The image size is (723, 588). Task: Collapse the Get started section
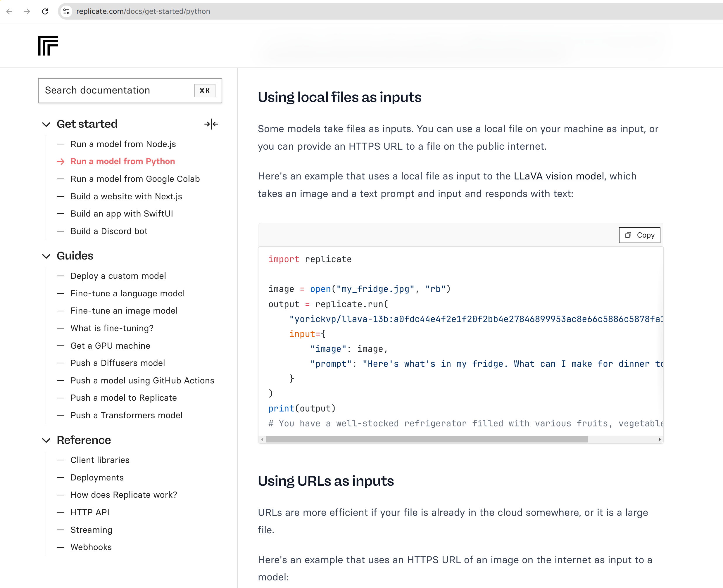click(x=46, y=124)
